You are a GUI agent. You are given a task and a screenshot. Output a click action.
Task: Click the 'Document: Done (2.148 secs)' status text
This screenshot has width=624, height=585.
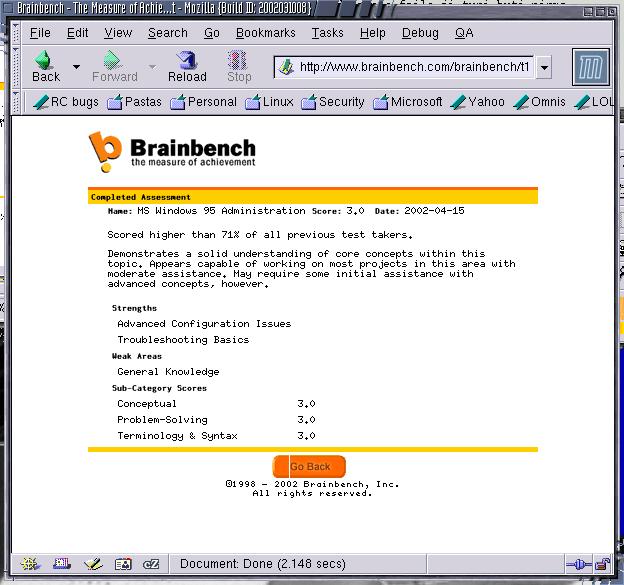pos(263,564)
